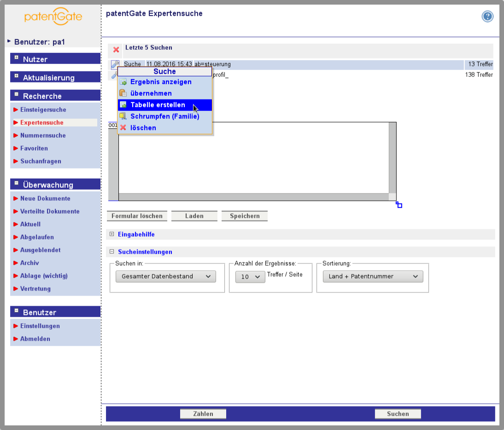Open Nummernsuche in sidebar

pos(43,135)
